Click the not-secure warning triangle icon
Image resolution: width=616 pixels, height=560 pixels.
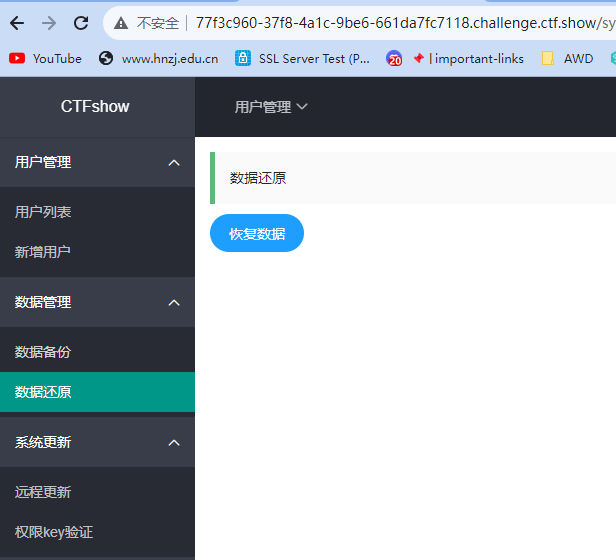(x=121, y=23)
